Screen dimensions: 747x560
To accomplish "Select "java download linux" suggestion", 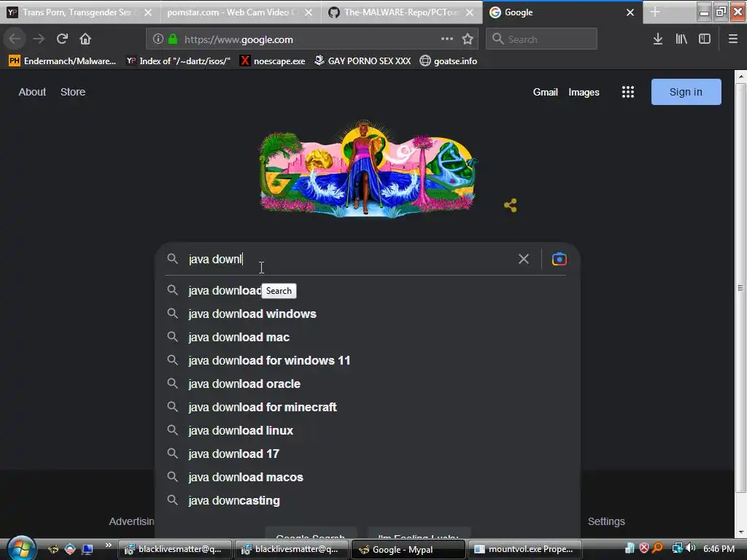I will coord(367,430).
